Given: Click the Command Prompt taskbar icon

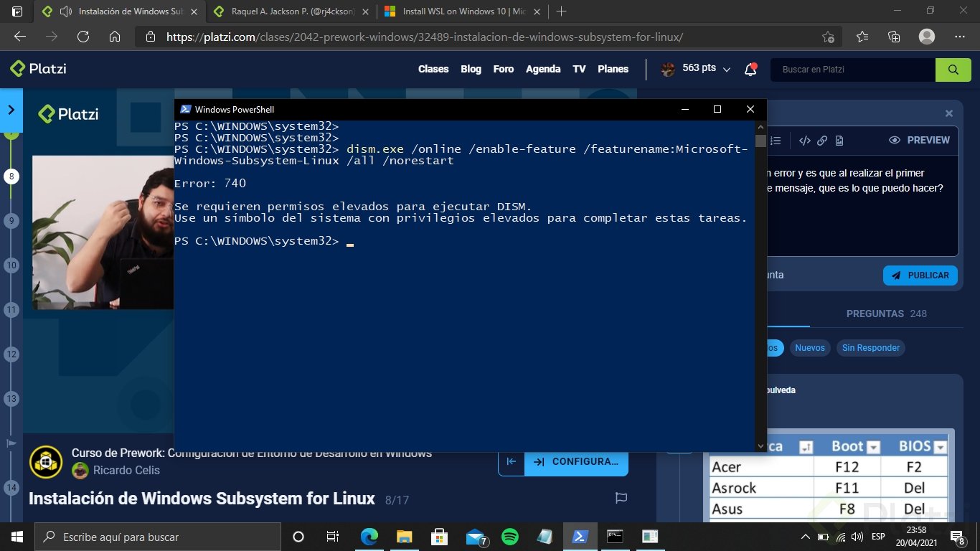Looking at the screenshot, I should (615, 537).
